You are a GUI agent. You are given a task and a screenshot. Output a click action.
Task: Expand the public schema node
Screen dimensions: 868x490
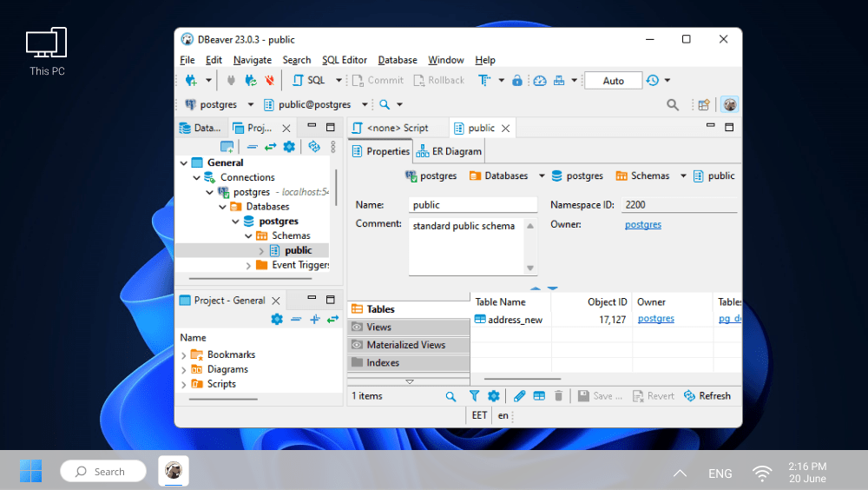[261, 251]
